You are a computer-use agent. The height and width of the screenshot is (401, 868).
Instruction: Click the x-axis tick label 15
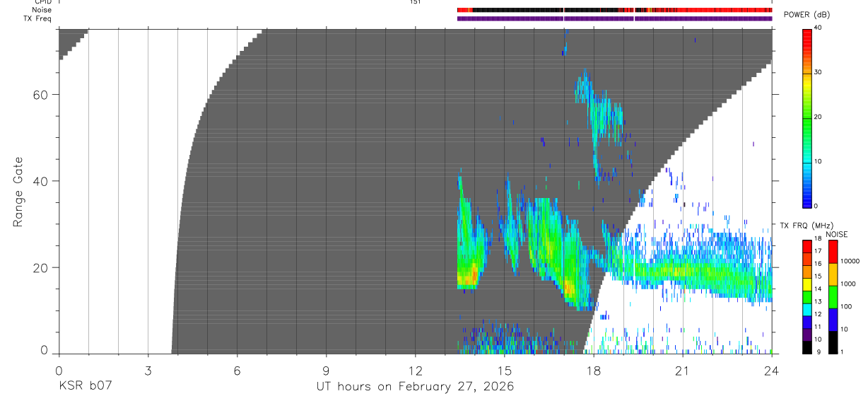pyautogui.click(x=504, y=370)
